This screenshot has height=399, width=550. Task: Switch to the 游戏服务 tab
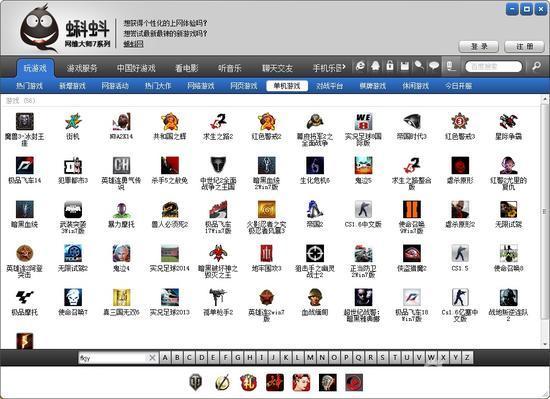pyautogui.click(x=82, y=68)
